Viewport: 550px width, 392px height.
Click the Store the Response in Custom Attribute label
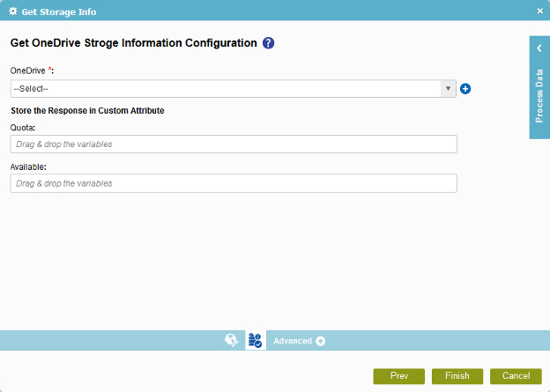click(x=87, y=111)
